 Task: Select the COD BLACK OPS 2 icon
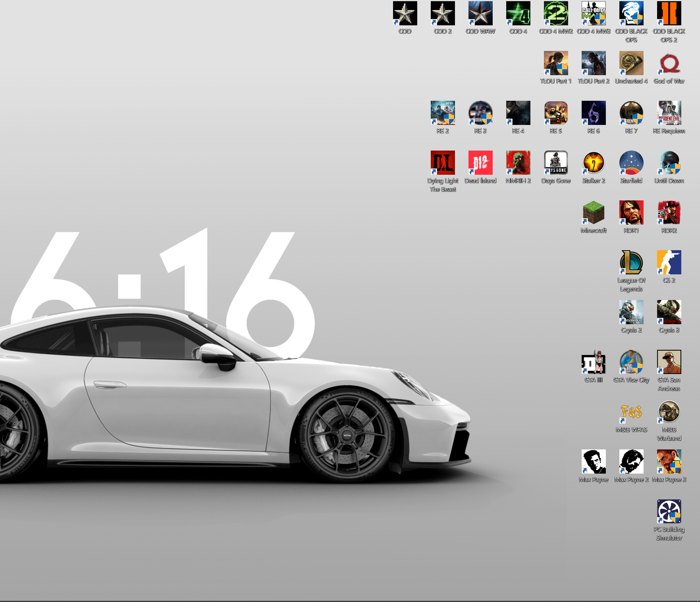[669, 13]
